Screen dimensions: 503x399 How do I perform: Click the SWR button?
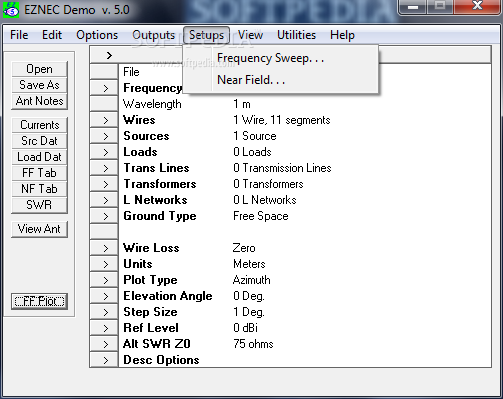39,205
